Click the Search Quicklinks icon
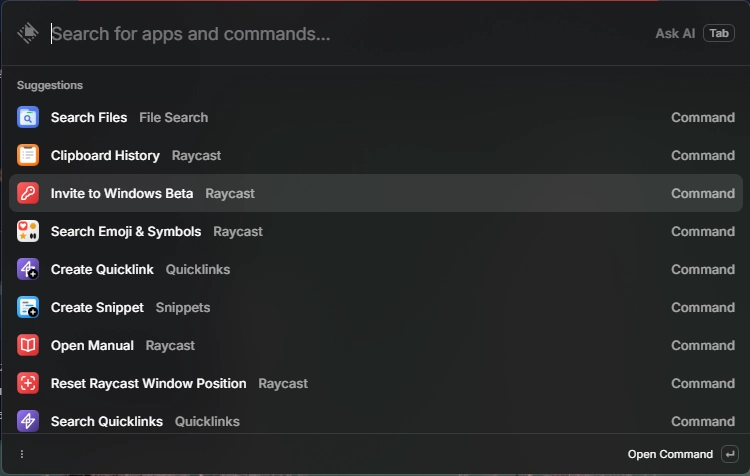The width and height of the screenshot is (750, 476). coord(28,421)
